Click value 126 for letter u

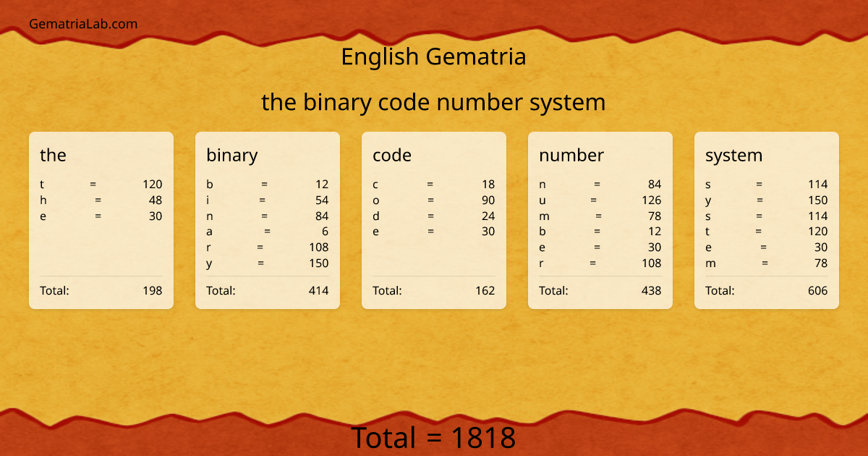point(652,200)
